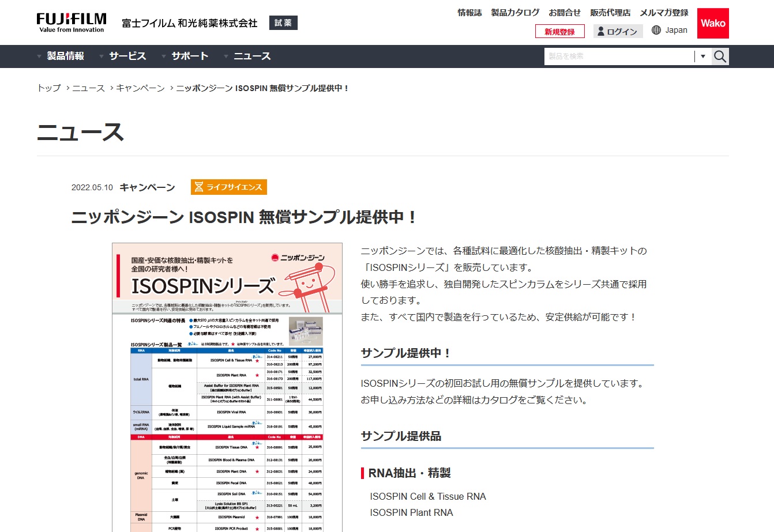This screenshot has height=532, width=774.
Task: Click the user icon on login button
Action: tap(601, 31)
